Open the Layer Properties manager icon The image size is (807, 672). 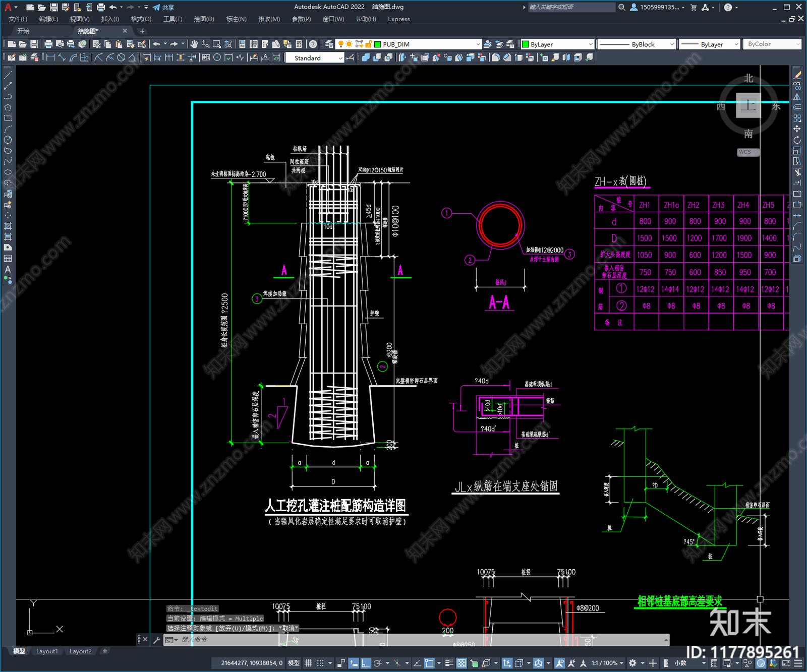point(329,44)
